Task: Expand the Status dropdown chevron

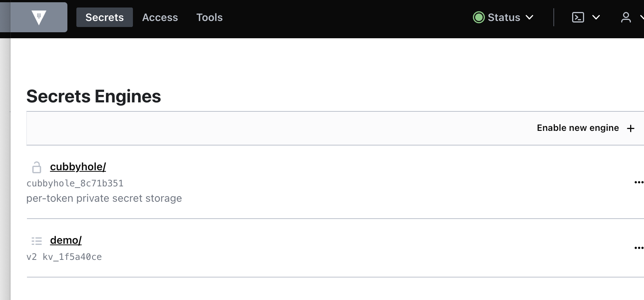Action: (529, 17)
